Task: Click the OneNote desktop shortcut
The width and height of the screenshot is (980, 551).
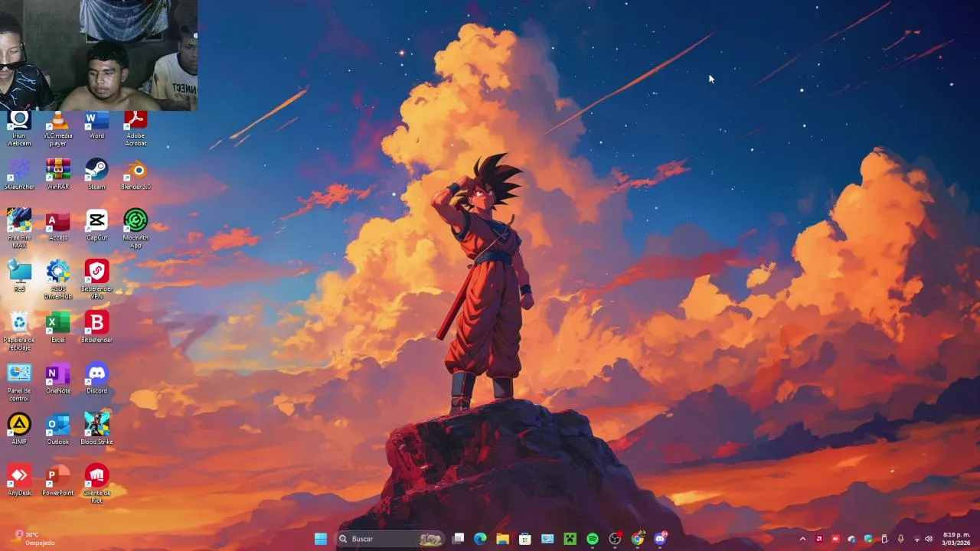Action: [58, 379]
